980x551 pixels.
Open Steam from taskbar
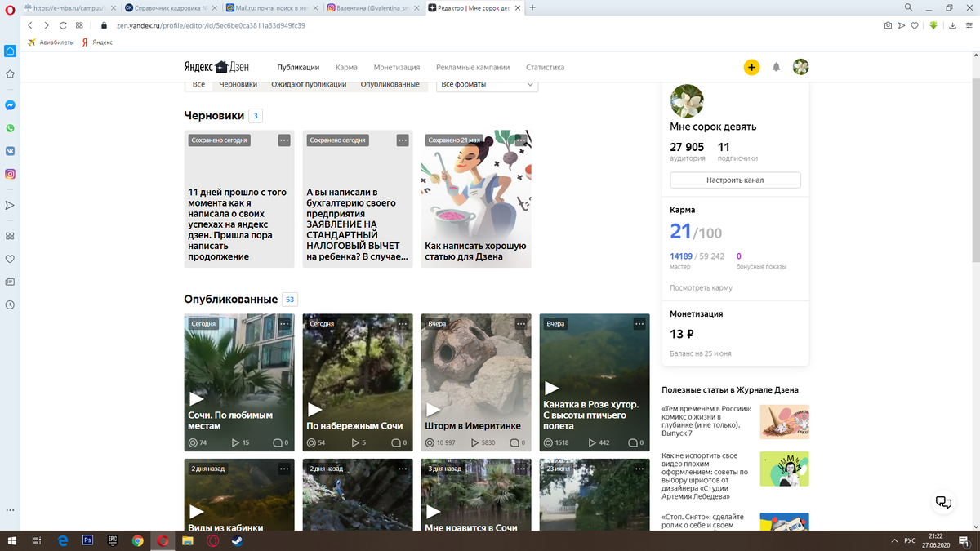238,540
